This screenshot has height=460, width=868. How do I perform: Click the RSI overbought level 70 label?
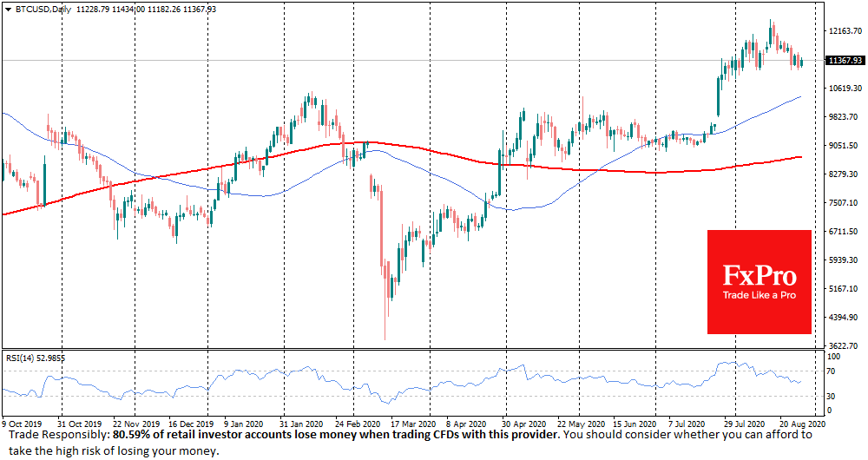[832, 371]
